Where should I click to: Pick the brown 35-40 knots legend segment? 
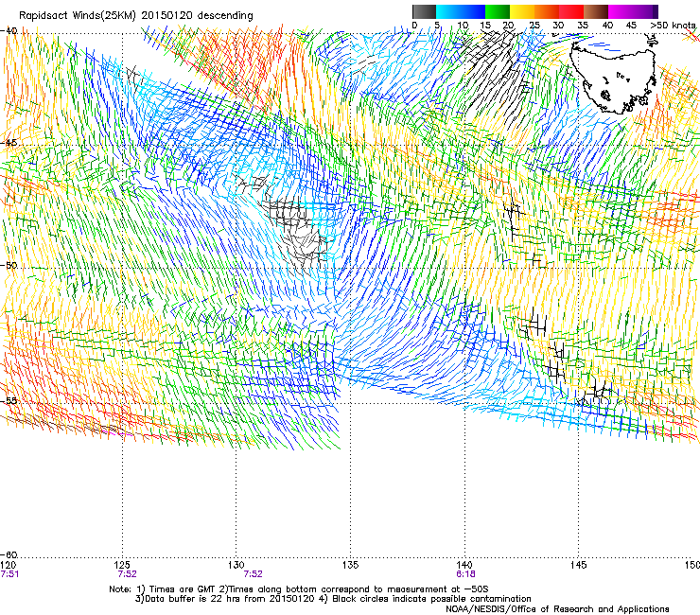(596, 11)
